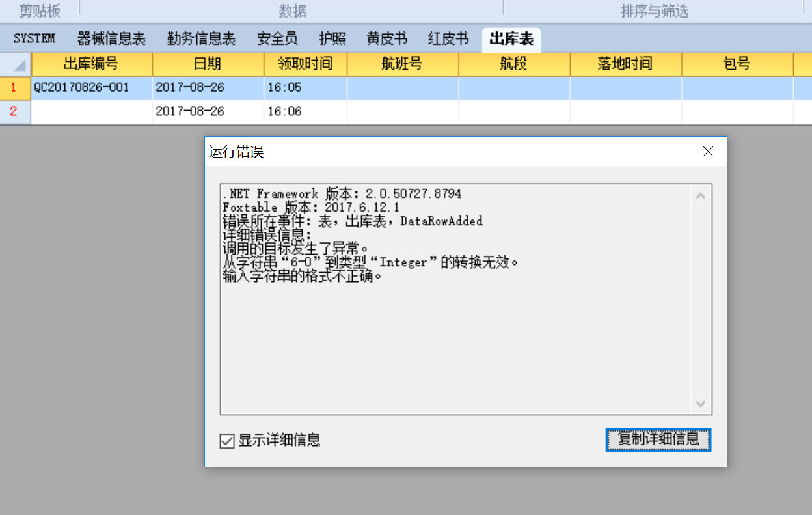This screenshot has width=812, height=515.
Task: Click the 剪贴板 ribbon group label
Action: tap(40, 11)
